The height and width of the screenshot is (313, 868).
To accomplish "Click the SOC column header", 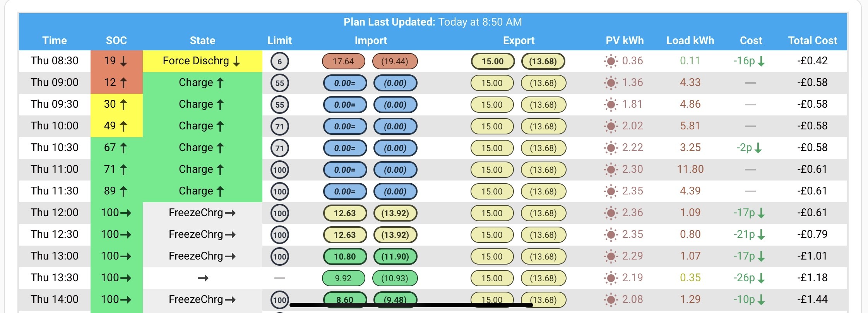I will [x=116, y=40].
